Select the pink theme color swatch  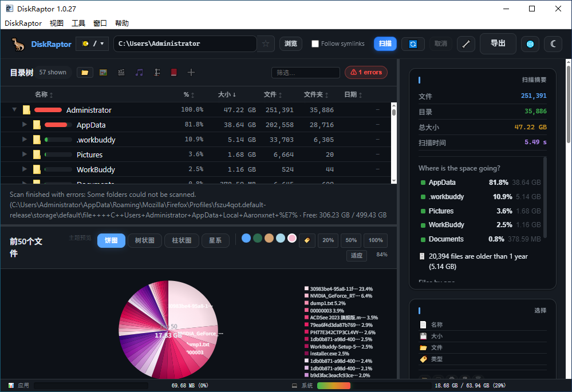[x=292, y=238]
